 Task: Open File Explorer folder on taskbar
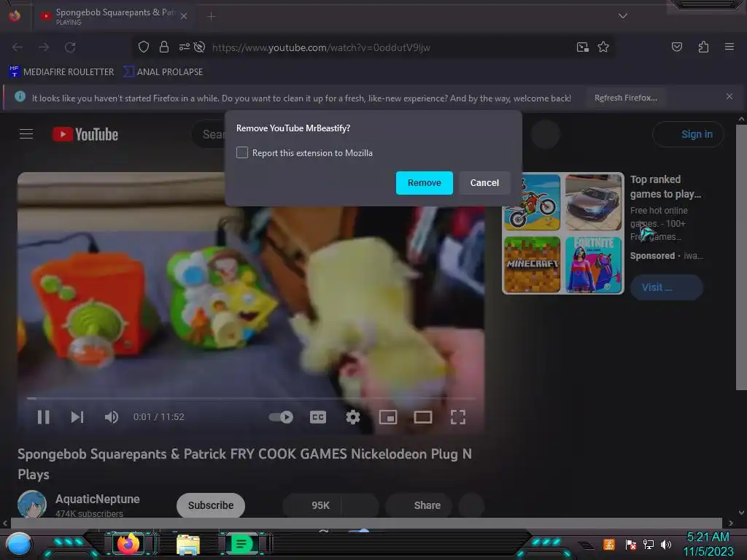coord(187,544)
